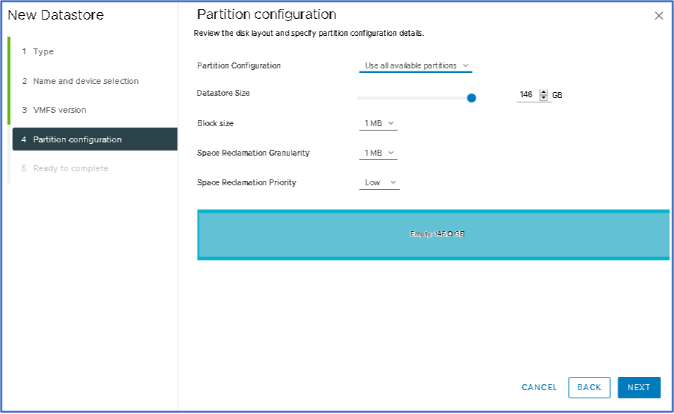Viewport: 674px width, 414px height.
Task: Cancel the New Datastore wizard
Action: coord(539,387)
